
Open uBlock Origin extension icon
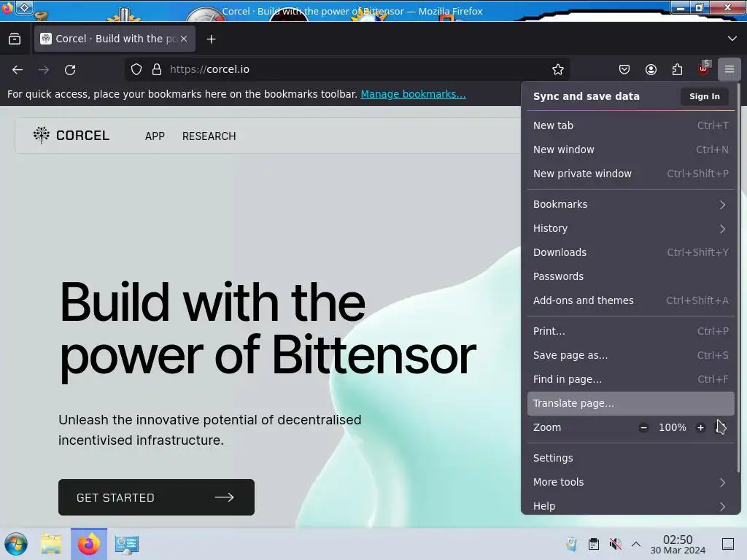[704, 69]
